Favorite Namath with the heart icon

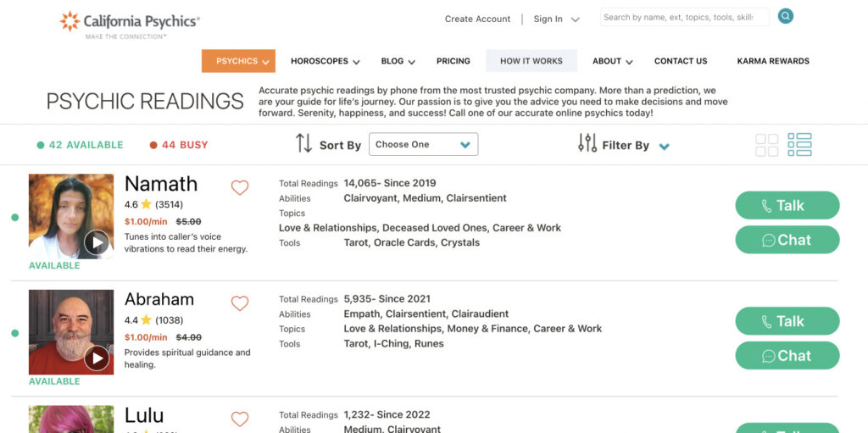(240, 188)
